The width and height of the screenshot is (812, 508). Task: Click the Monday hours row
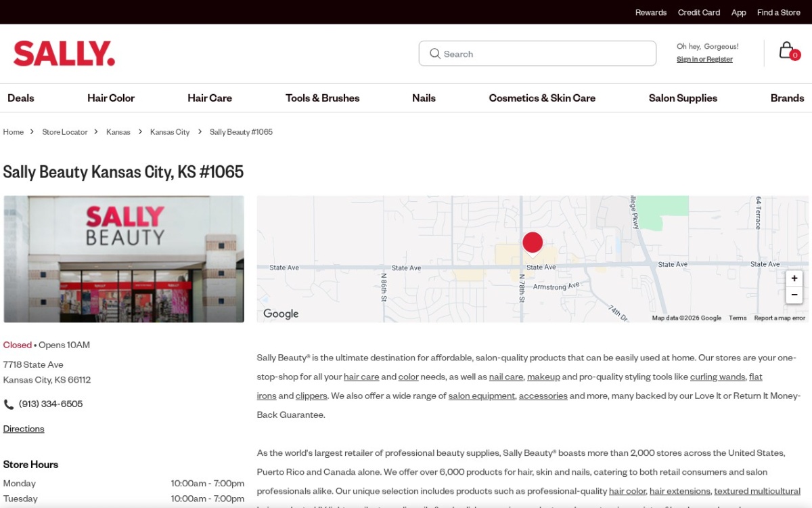[x=124, y=484]
